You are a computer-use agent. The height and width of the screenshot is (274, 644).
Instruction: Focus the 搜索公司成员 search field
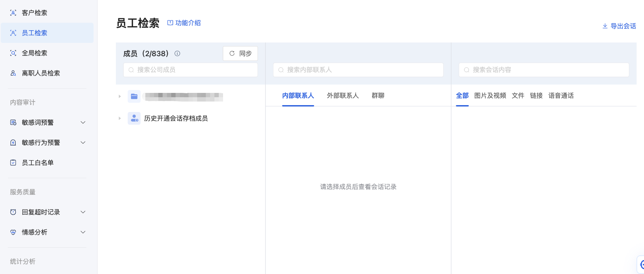tap(191, 70)
